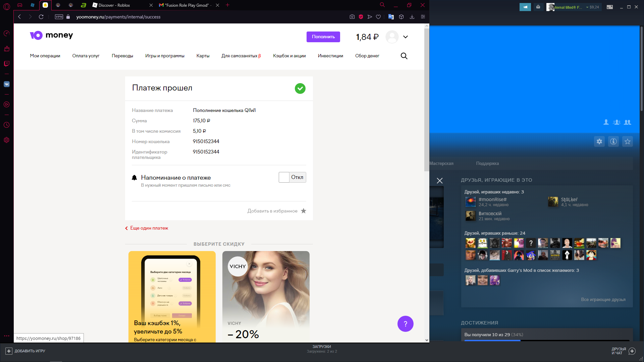Open Поддержка tab in Steam
The image size is (644, 362).
click(x=487, y=164)
